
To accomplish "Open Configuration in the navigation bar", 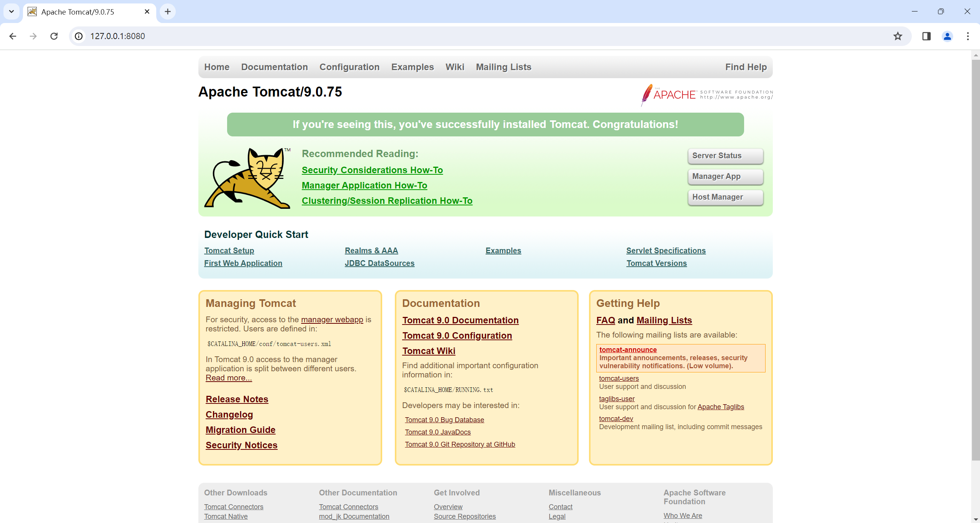I will [349, 67].
